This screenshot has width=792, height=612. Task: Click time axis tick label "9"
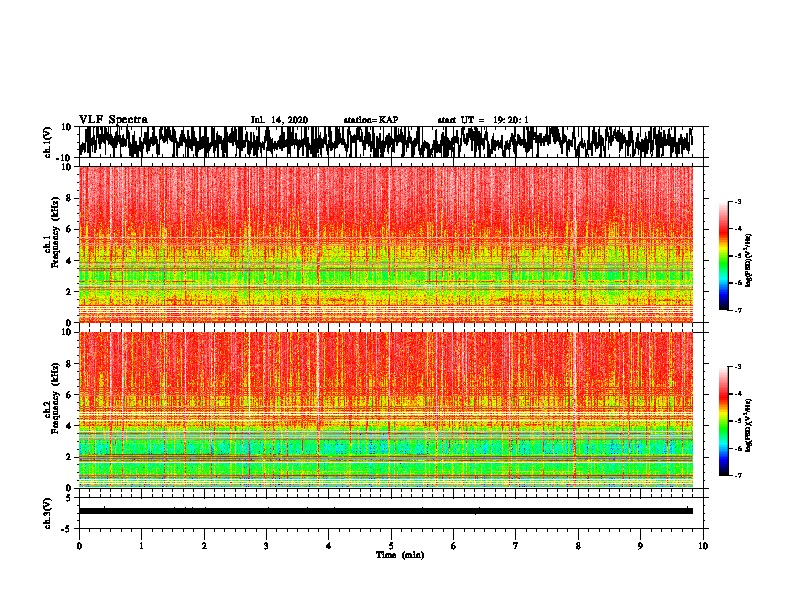click(x=640, y=546)
